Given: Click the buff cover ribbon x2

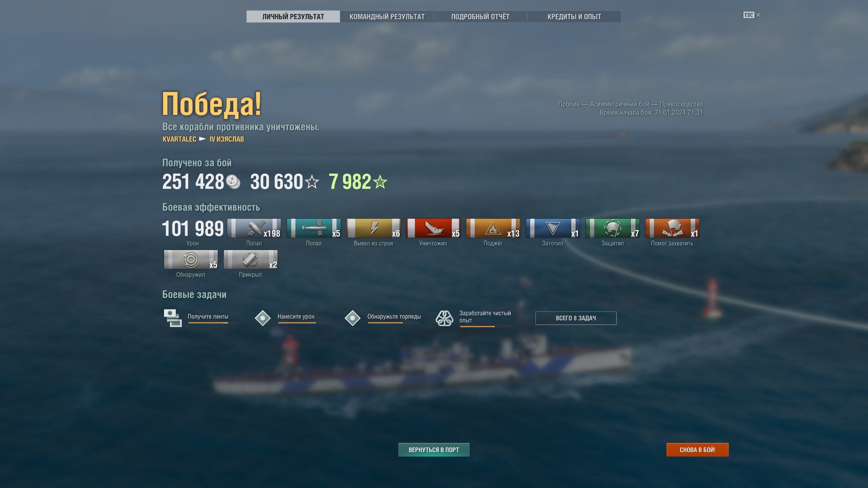Looking at the screenshot, I should pyautogui.click(x=251, y=260).
